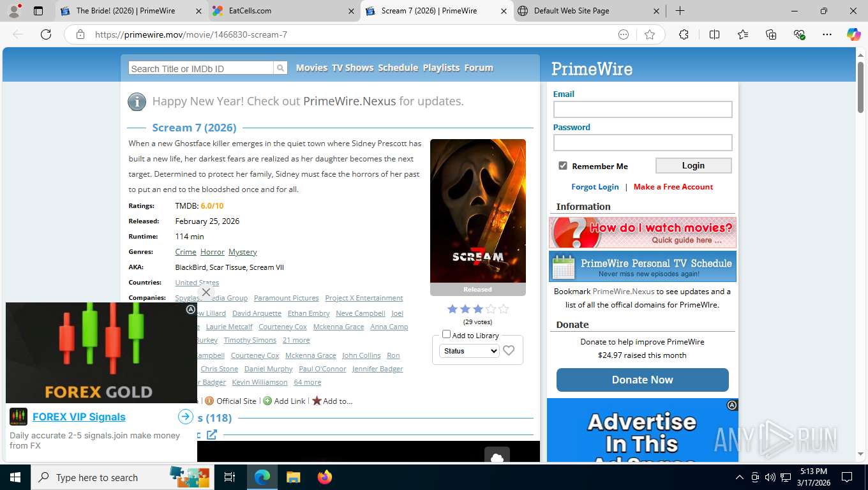
Task: Click the arrow icon in the Forex ad
Action: pos(185,417)
